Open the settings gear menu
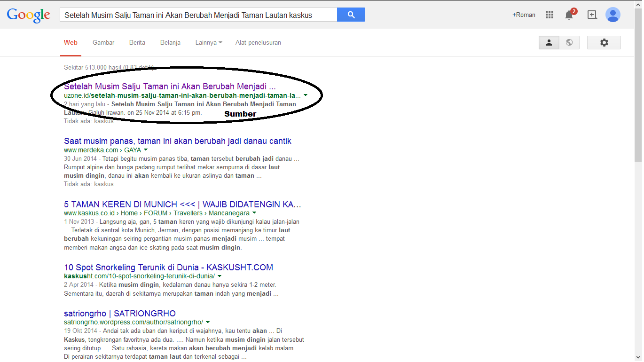This screenshot has height=362, width=644. point(604,42)
